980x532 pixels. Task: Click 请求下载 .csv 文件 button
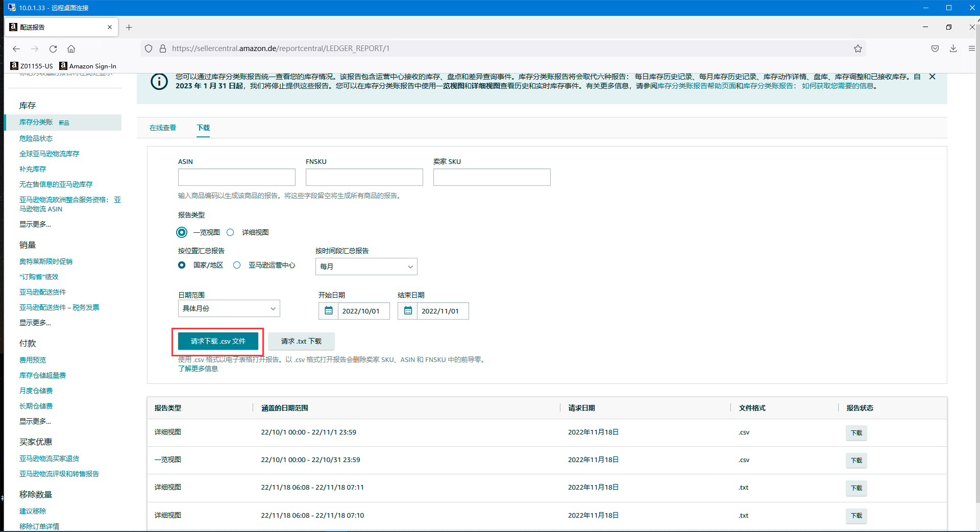tap(218, 341)
